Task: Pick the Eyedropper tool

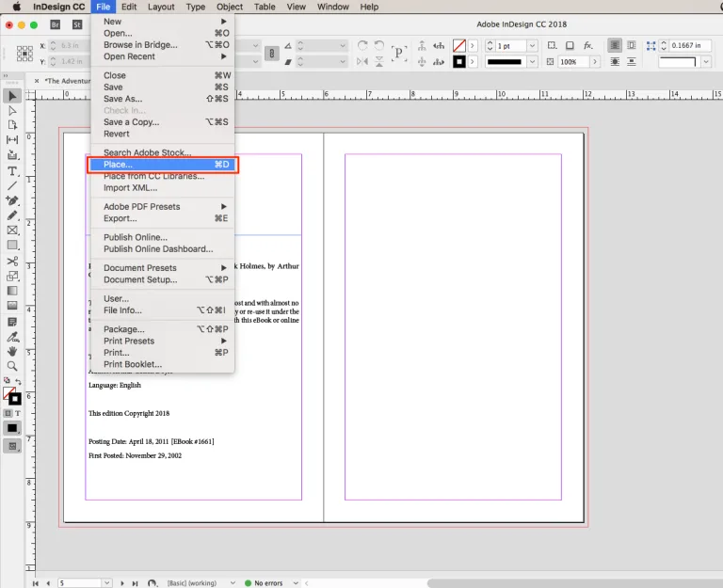Action: coord(12,337)
